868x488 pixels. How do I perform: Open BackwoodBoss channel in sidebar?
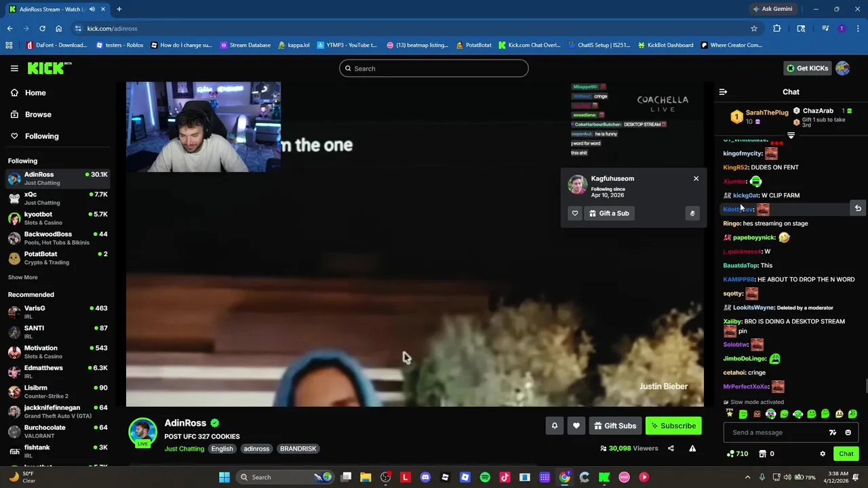pos(58,238)
